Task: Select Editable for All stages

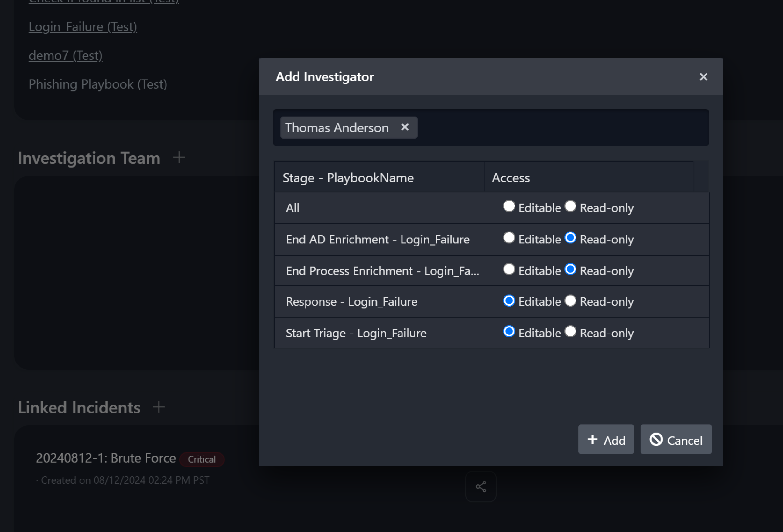Action: pyautogui.click(x=509, y=206)
